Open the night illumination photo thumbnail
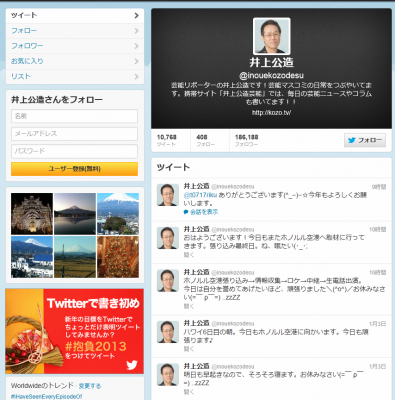395x400 pixels. pyautogui.click(x=32, y=214)
